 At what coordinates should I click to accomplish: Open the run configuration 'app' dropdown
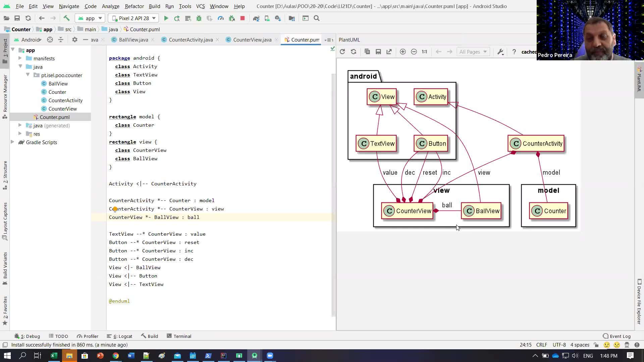90,18
